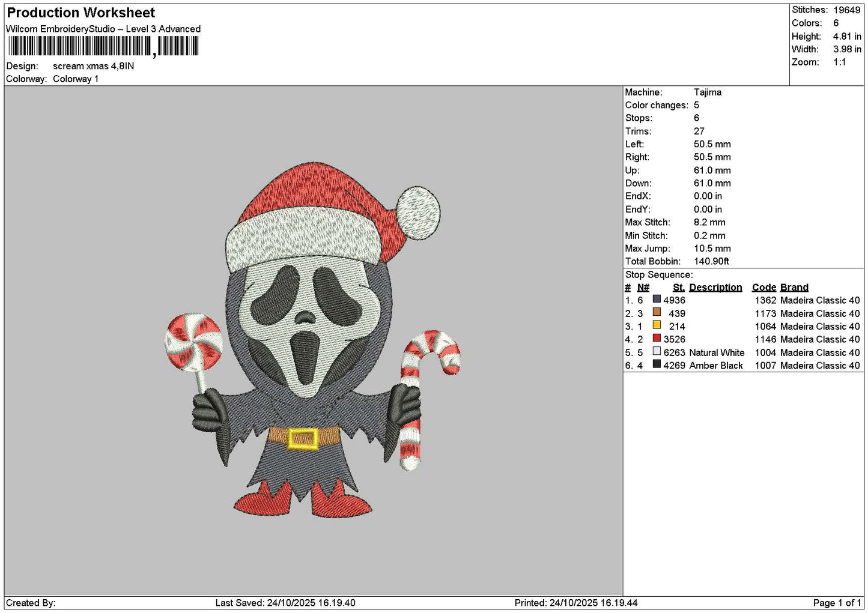868x613 pixels.
Task: Click the yellow belt buckle in the design
Action: point(303,438)
